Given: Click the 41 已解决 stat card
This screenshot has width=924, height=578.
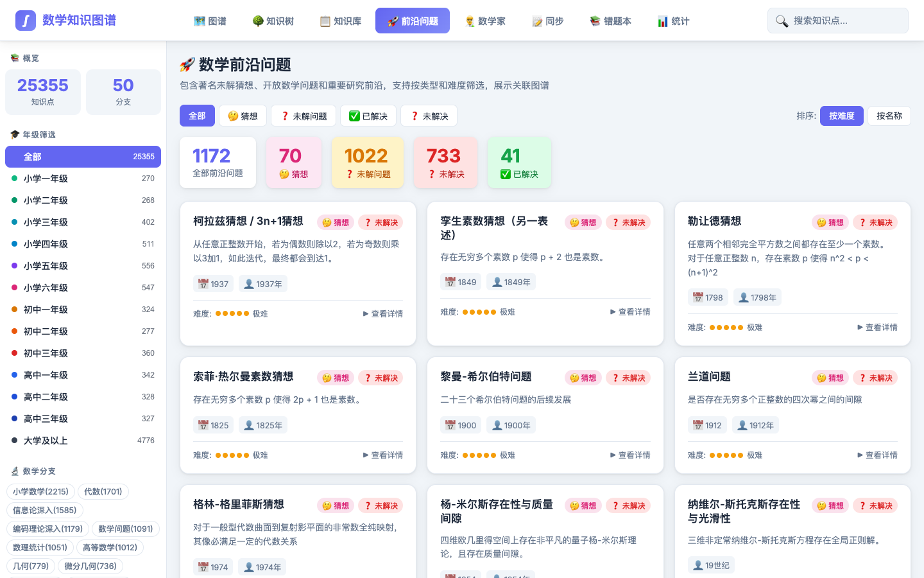Looking at the screenshot, I should (x=519, y=162).
